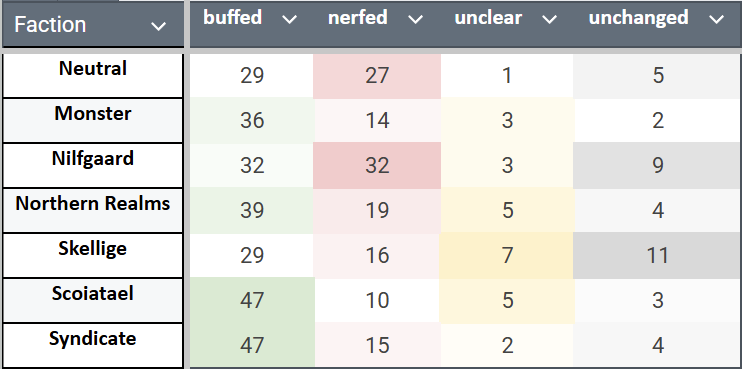Click Skellige's unchanged value 11 cell
The height and width of the screenshot is (369, 742).
657,255
